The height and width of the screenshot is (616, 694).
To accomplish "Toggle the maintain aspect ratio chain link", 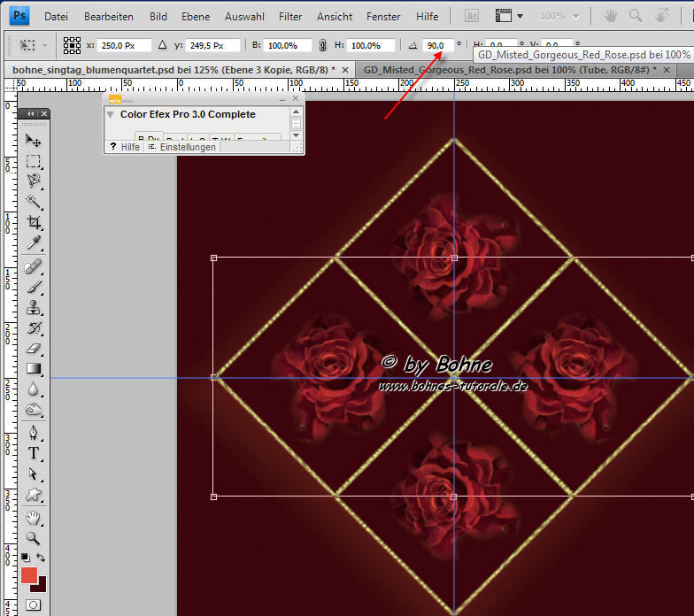I will point(322,45).
